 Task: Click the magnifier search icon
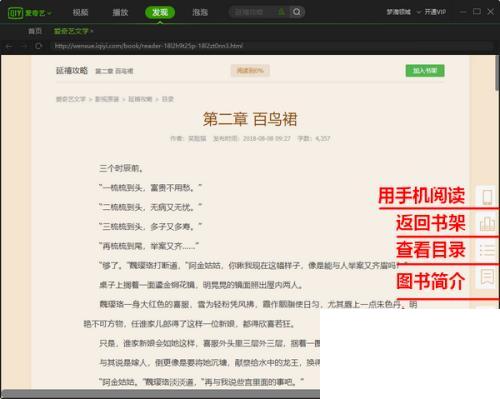296,12
